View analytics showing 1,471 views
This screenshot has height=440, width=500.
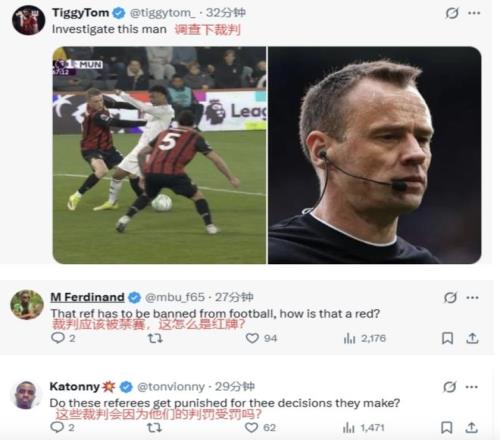[364, 428]
